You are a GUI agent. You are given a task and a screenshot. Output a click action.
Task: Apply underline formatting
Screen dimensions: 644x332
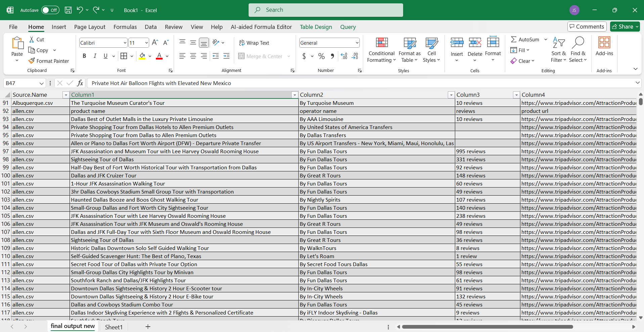[105, 56]
